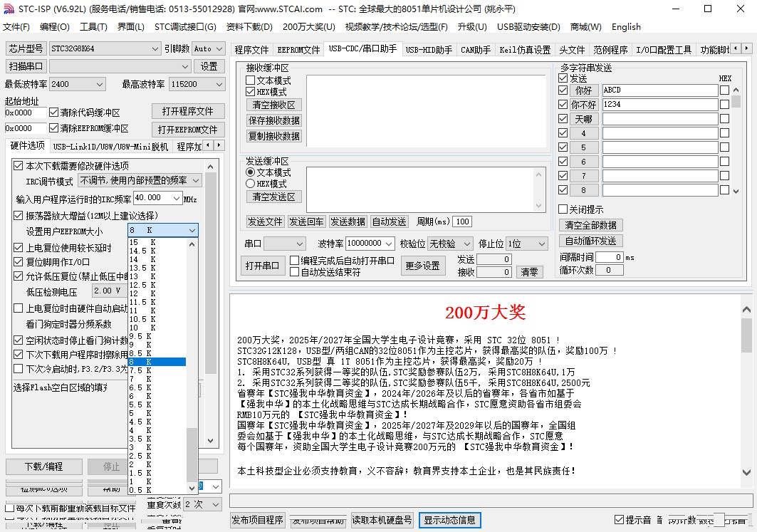Open 最低波特率 2400 dropdown
The height and width of the screenshot is (532, 757).
(x=77, y=84)
